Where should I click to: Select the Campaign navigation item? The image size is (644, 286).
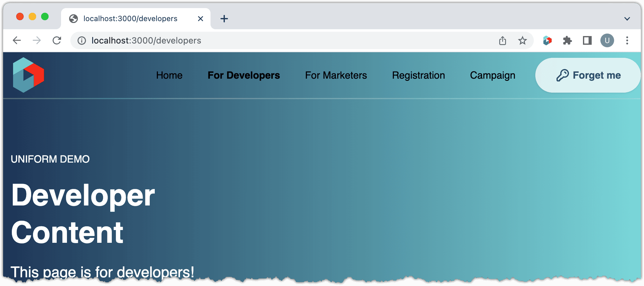coord(492,75)
